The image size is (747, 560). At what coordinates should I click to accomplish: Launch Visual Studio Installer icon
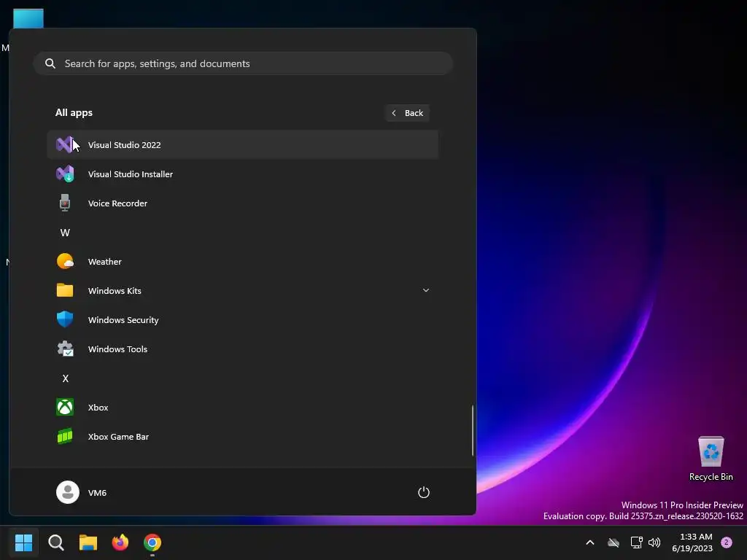click(65, 174)
